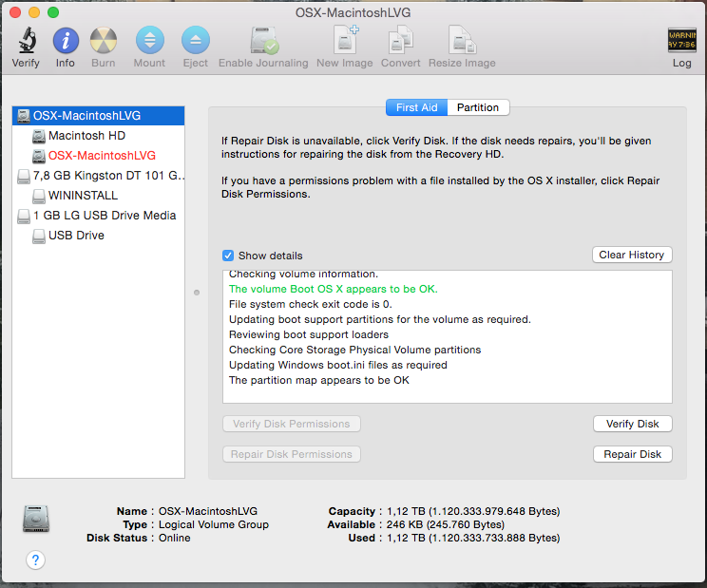Click the sidebar split divider handle dot
The image size is (707, 588).
click(x=197, y=293)
